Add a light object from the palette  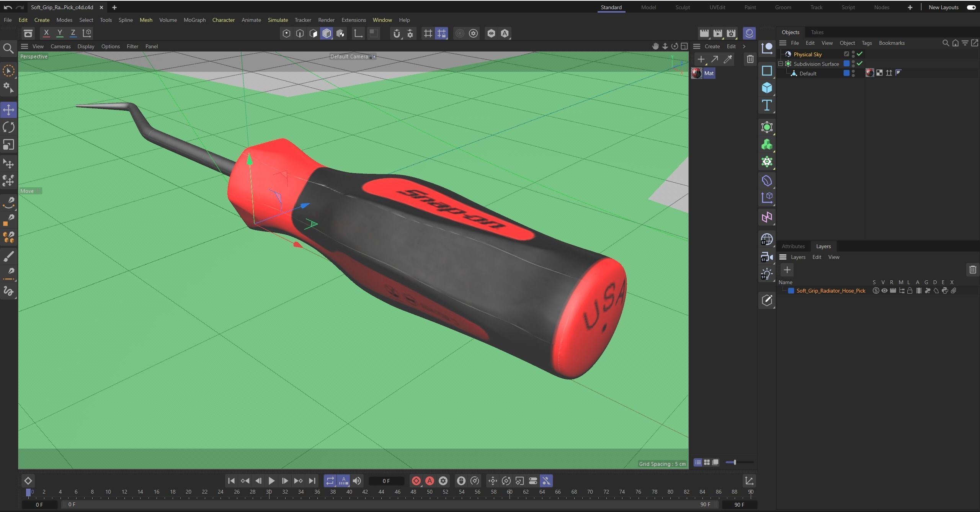(x=767, y=273)
